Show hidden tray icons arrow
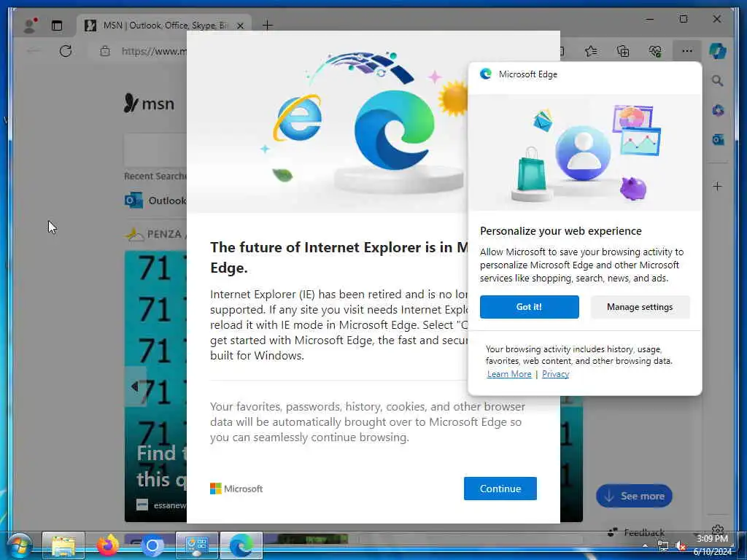The width and height of the screenshot is (747, 560). click(x=645, y=545)
